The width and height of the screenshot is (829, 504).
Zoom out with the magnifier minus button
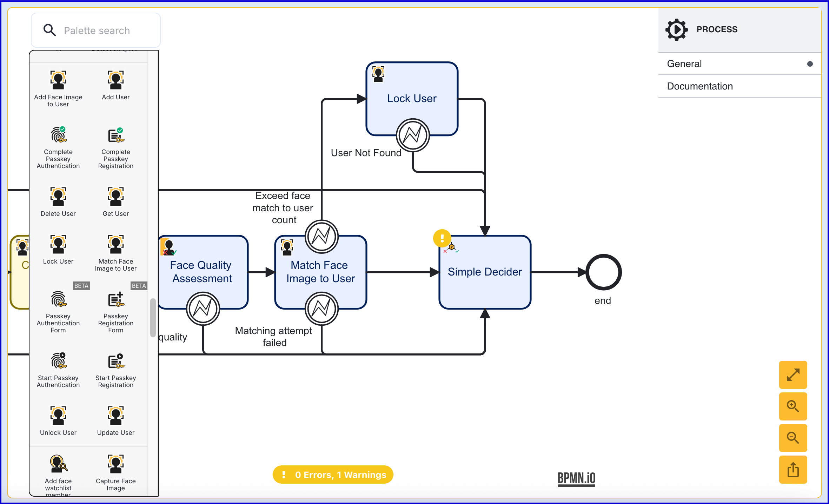[793, 438]
